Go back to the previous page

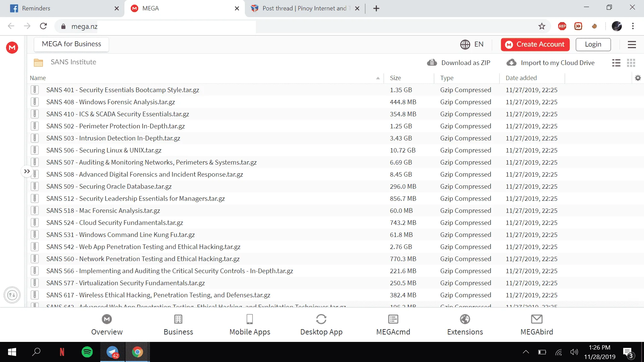point(11,26)
